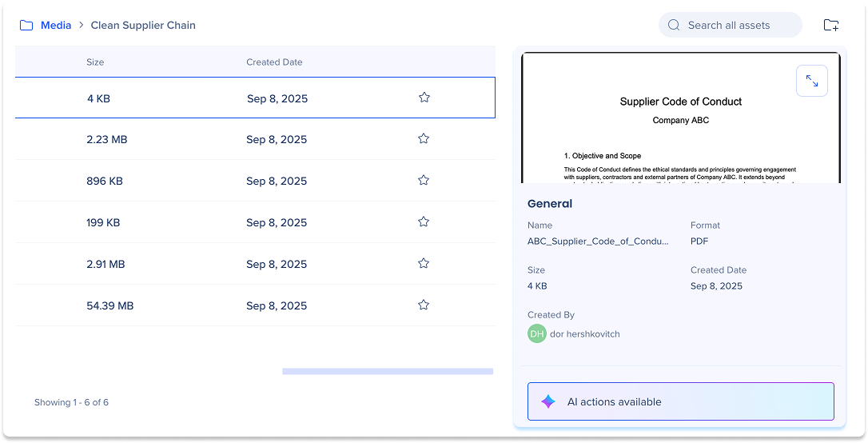This screenshot has height=443, width=868.
Task: Select the 54.39 MB file row
Action: point(200,305)
